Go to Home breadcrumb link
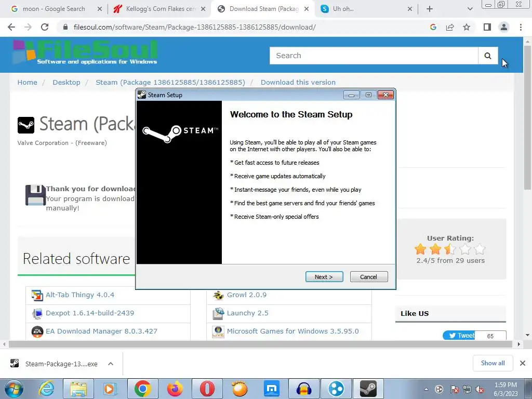This screenshot has width=532, height=399. pyautogui.click(x=27, y=83)
